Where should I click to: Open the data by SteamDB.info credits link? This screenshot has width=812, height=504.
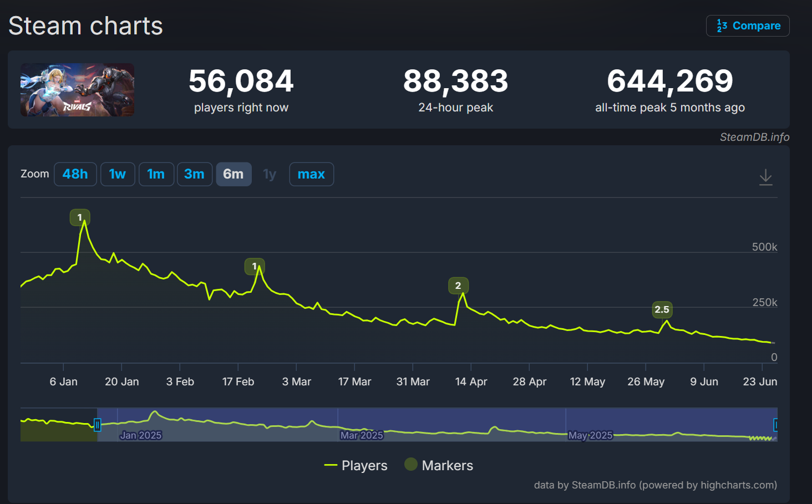(x=655, y=485)
